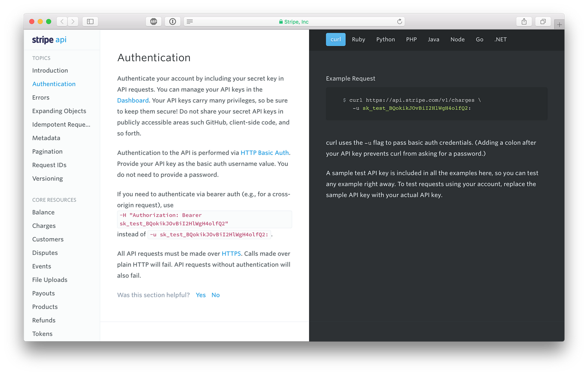Screen dimensions: 588x375
Task: Click the 1Password extension icon
Action: (173, 21)
